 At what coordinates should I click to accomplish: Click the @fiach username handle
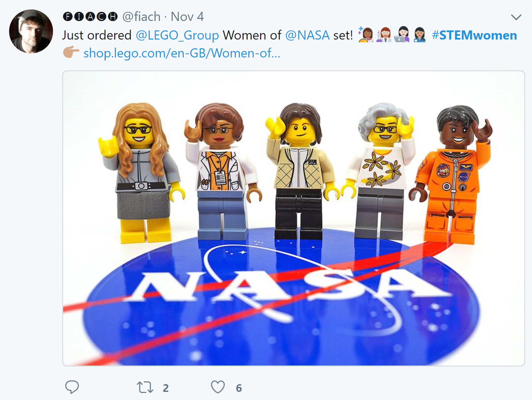141,17
